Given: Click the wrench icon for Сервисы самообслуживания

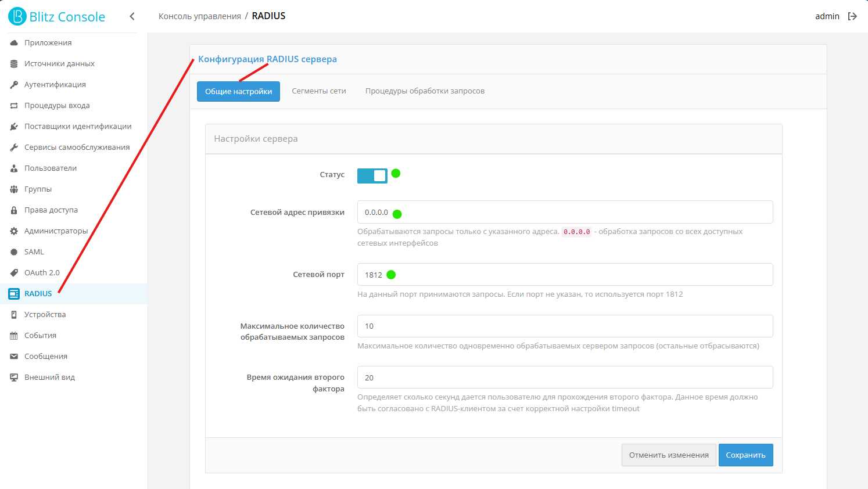Looking at the screenshot, I should point(14,148).
